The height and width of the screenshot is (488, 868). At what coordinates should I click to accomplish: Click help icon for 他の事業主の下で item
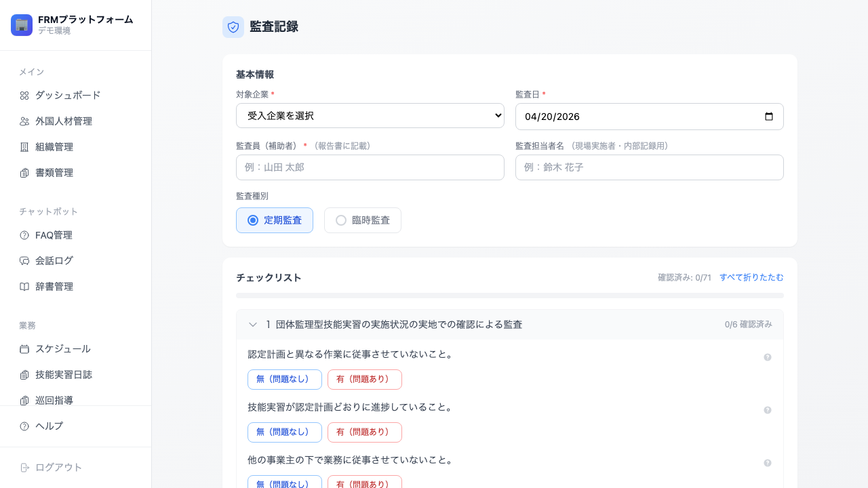768,463
